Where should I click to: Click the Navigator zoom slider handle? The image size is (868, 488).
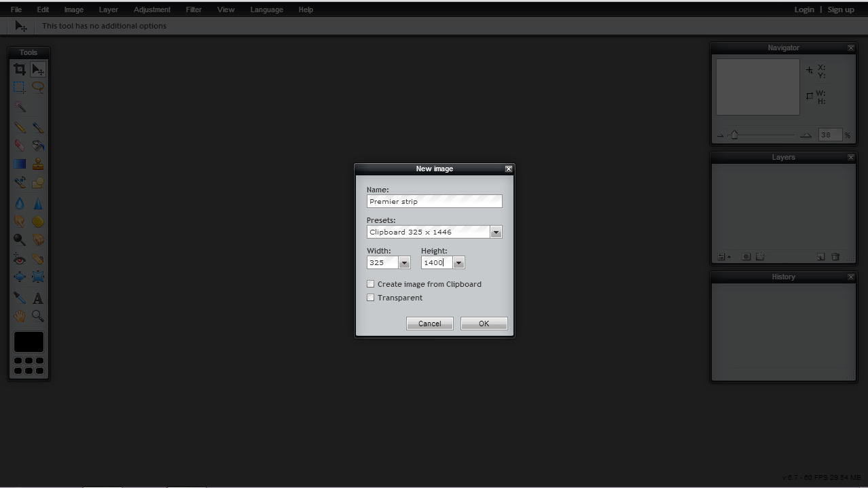point(734,135)
